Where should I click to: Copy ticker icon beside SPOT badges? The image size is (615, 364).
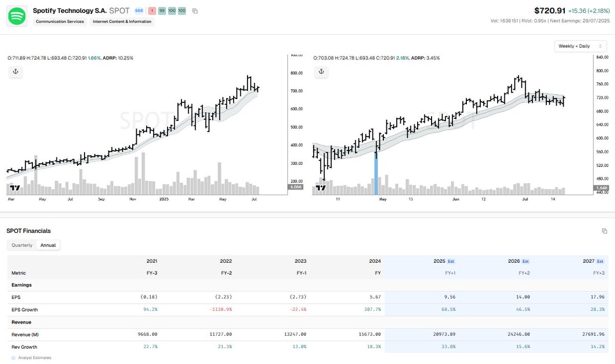point(195,11)
